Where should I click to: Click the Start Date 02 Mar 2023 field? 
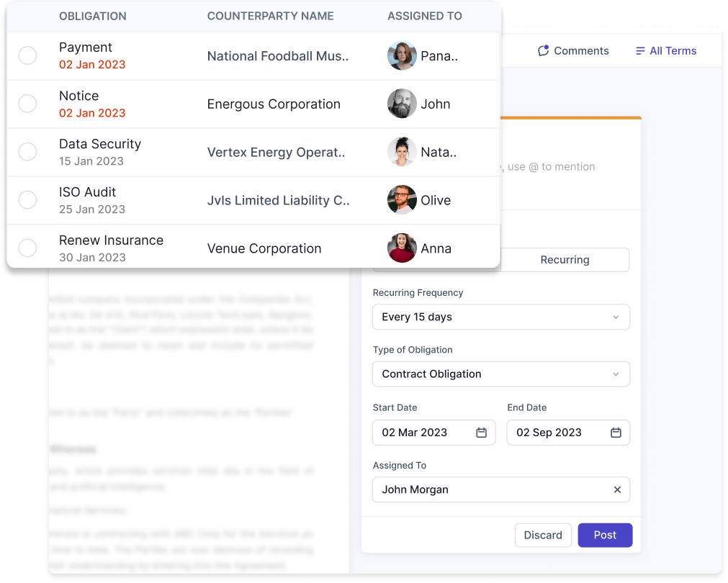[433, 433]
